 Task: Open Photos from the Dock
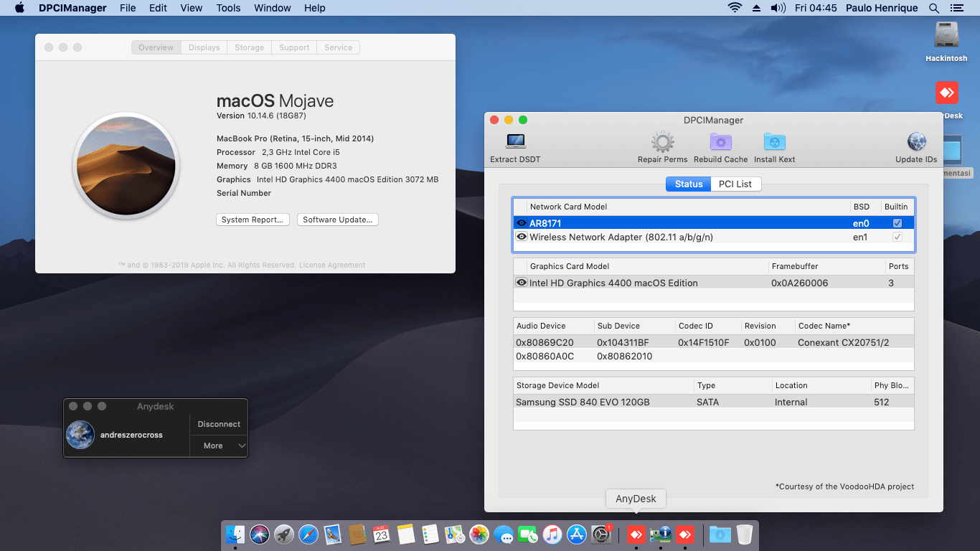tap(479, 534)
